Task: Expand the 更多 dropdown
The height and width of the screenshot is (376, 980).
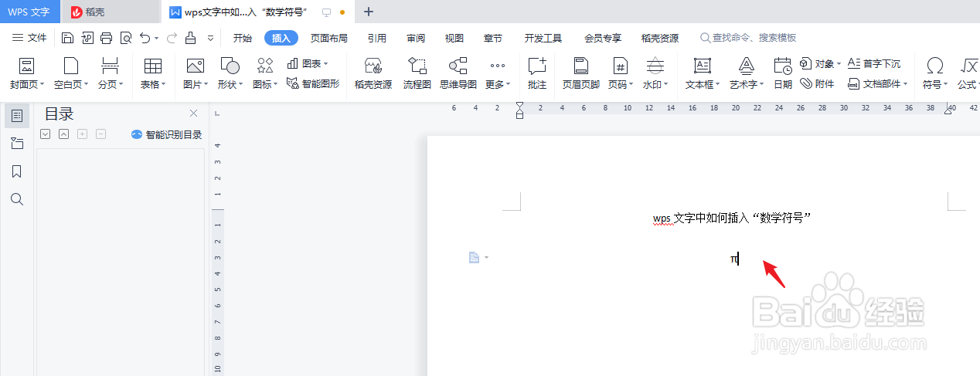Action: tap(498, 73)
